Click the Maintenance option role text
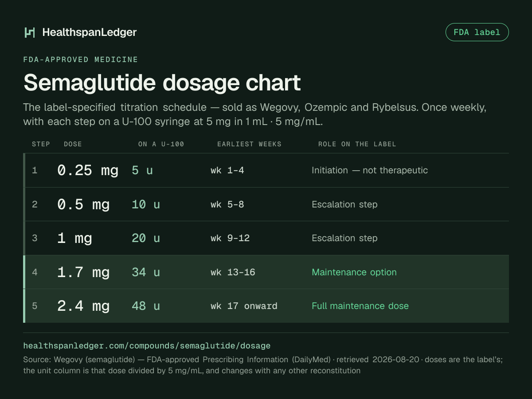The width and height of the screenshot is (532, 399). coord(354,272)
